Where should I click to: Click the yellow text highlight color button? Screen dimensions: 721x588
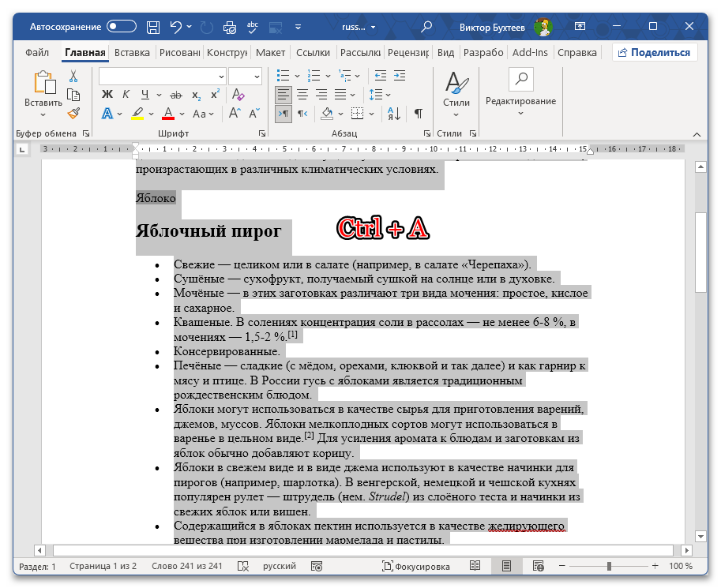137,113
